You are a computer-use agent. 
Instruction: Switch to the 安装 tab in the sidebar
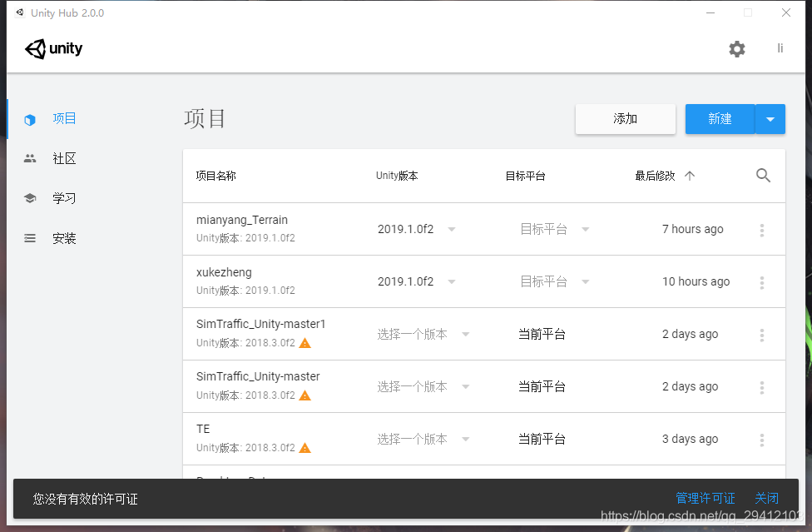coord(64,238)
